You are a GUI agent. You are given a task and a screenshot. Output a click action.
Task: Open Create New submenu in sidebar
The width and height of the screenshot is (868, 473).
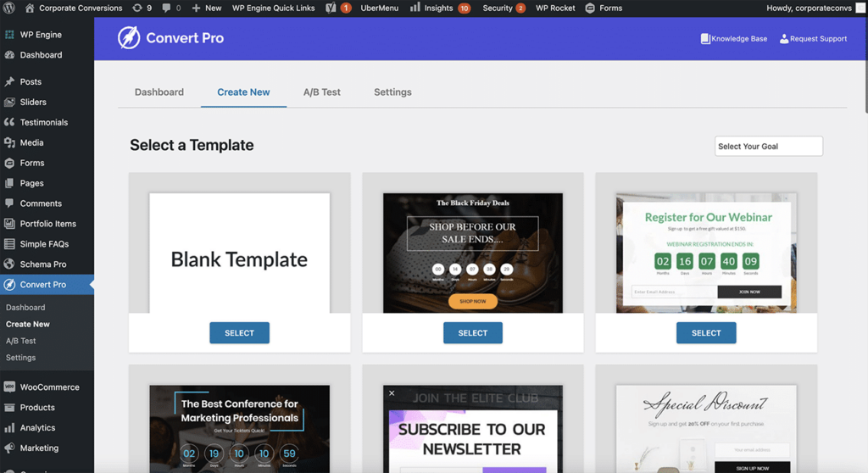tap(28, 324)
